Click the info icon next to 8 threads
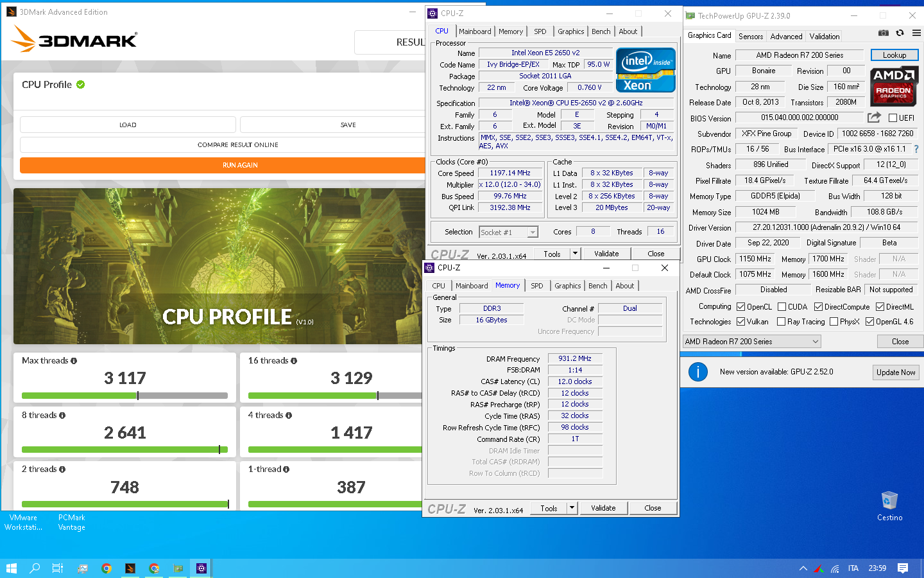 tap(62, 416)
